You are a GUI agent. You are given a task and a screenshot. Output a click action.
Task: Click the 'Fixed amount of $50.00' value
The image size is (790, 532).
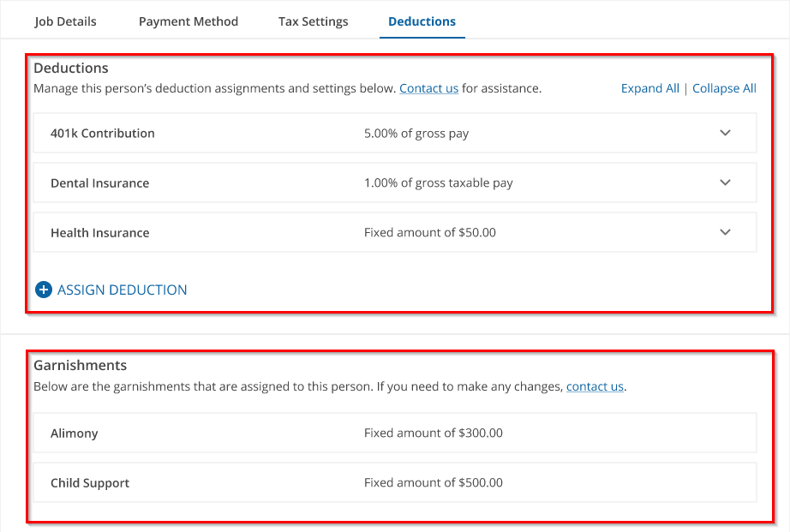point(430,233)
